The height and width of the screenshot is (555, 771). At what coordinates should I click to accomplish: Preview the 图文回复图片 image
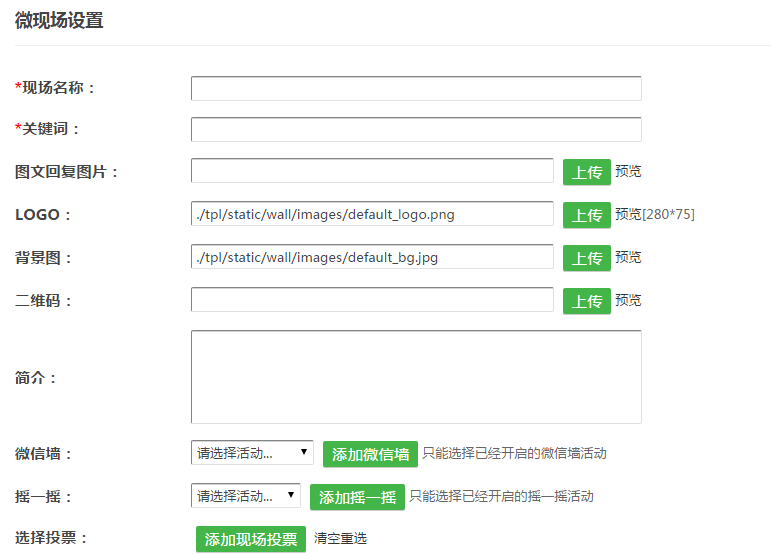point(628,171)
